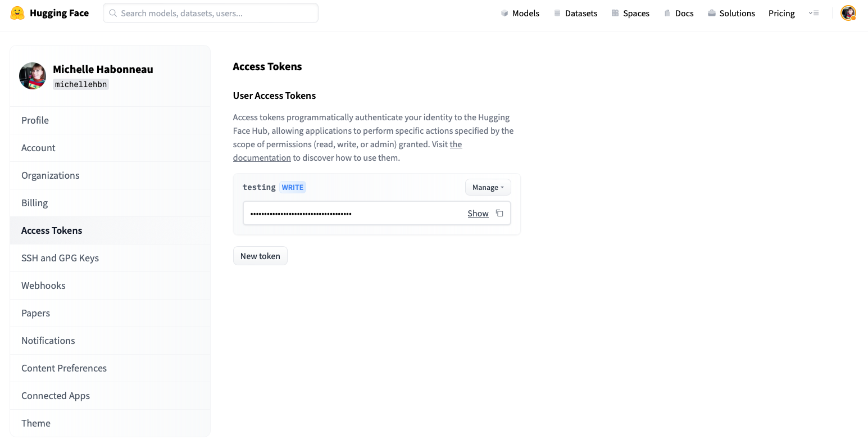Select Billing in the settings sidebar
Screen dimensions: 868x444
[x=34, y=203]
